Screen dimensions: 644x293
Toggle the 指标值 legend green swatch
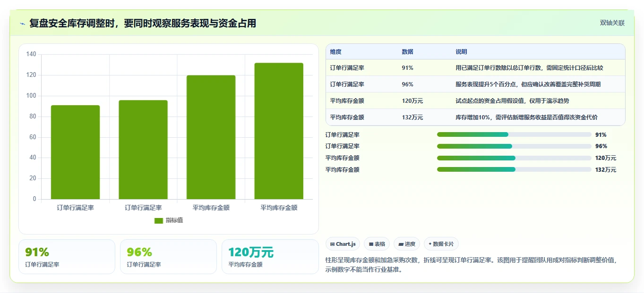pos(159,220)
